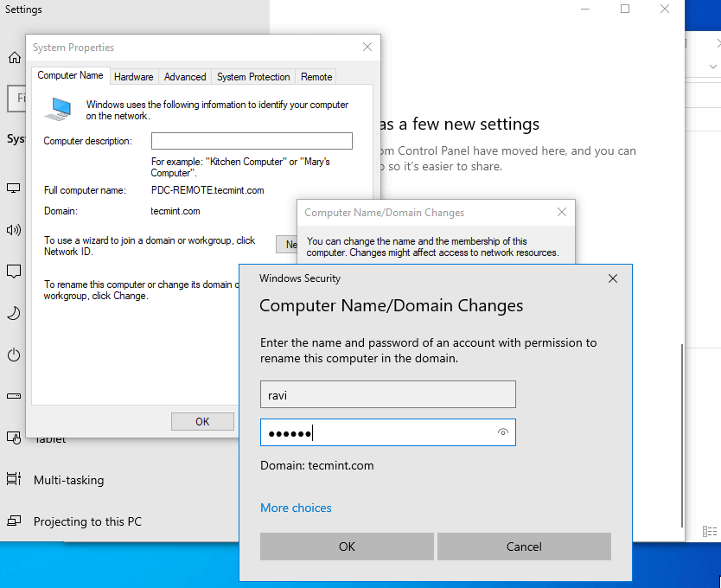Cancel the Windows Security credentials prompt
The width and height of the screenshot is (721, 588).
click(x=524, y=546)
